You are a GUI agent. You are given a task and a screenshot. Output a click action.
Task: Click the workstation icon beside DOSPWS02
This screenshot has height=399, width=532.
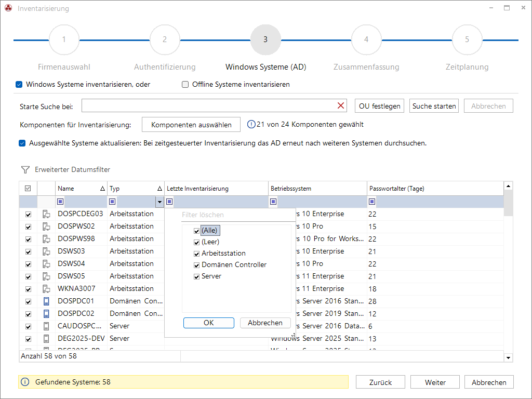tap(46, 227)
